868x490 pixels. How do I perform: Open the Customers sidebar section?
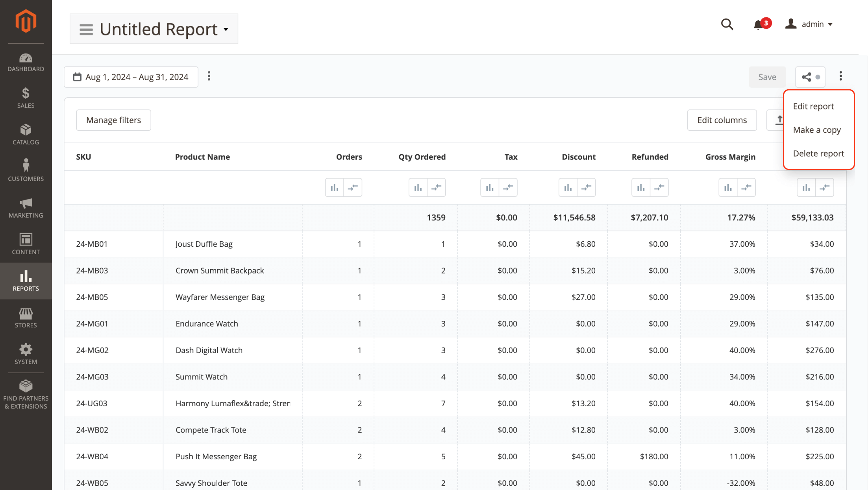(26, 171)
